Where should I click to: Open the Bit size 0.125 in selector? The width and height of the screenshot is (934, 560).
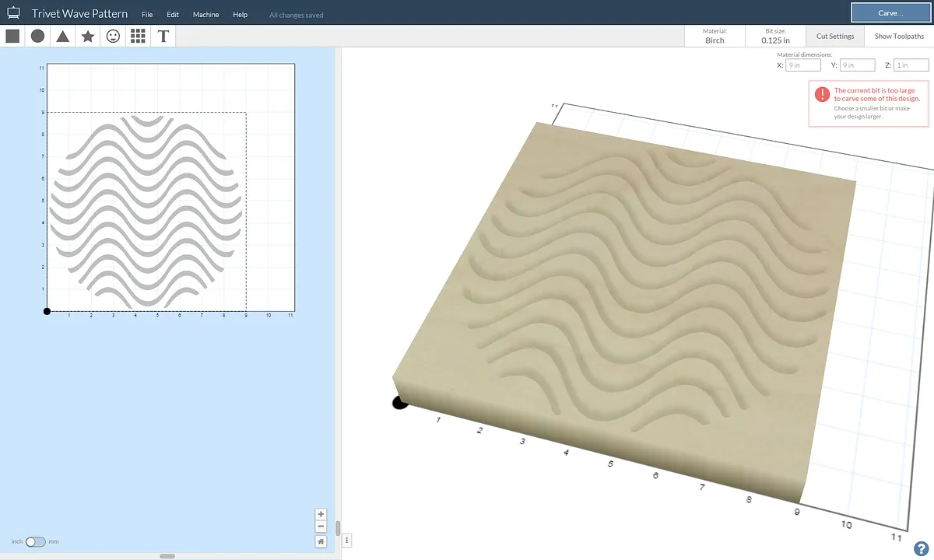pos(774,36)
